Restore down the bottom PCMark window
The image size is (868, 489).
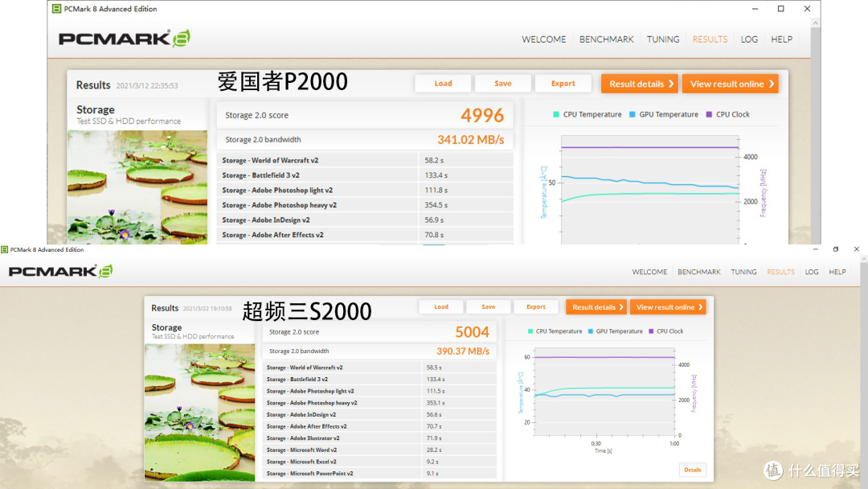click(836, 250)
